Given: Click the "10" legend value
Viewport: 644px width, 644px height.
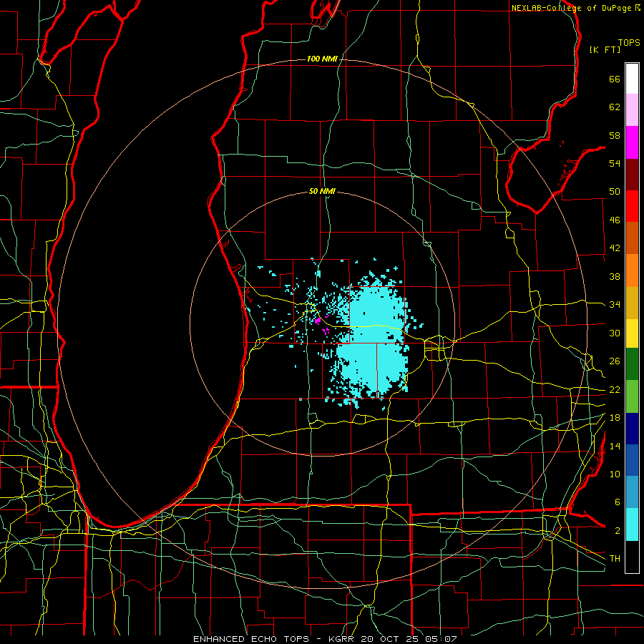Looking at the screenshot, I should point(615,474).
